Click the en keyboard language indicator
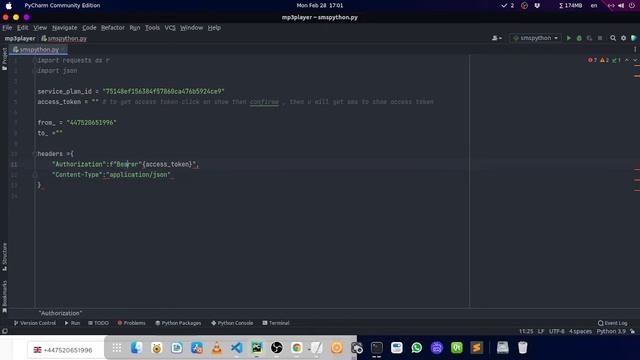Viewport: 640px width, 360px height. pyautogui.click(x=594, y=5)
